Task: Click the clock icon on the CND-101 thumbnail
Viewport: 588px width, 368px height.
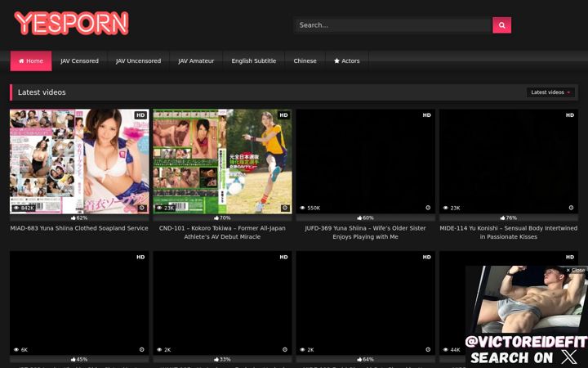Action: (x=285, y=208)
